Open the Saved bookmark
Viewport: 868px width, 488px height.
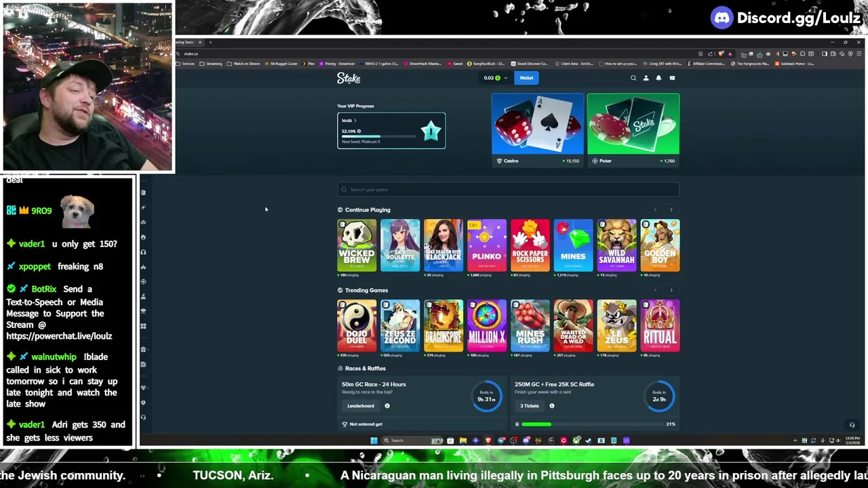[x=456, y=64]
